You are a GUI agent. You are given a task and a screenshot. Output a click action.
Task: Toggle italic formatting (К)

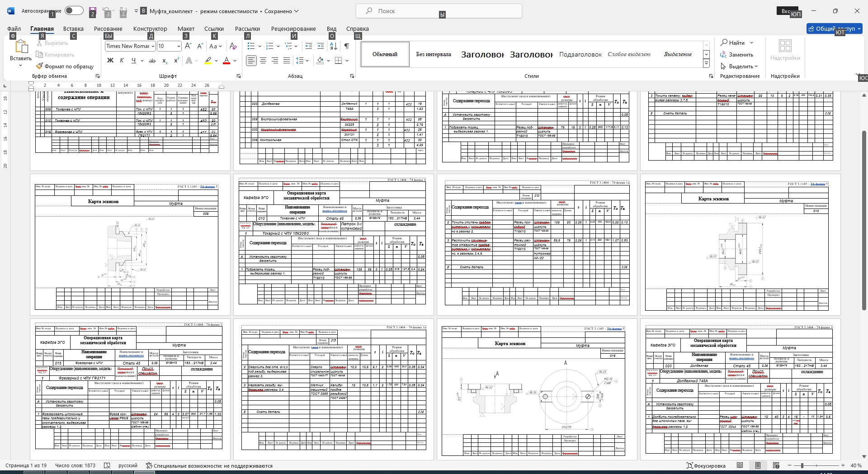(122, 61)
